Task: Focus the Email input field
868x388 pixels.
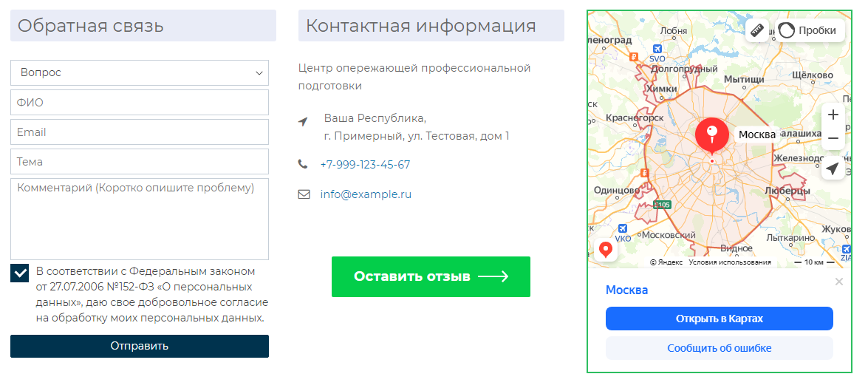Action: pos(140,132)
